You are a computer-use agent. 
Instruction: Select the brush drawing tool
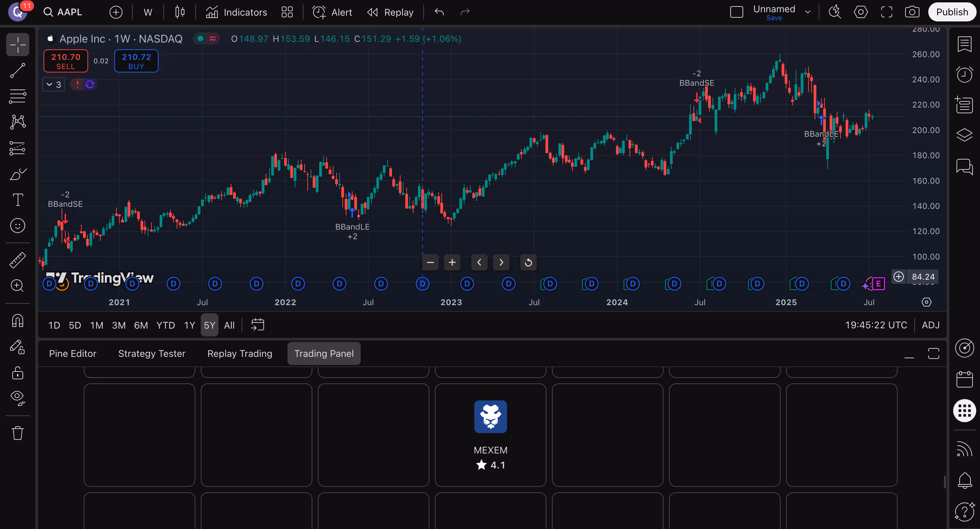[x=17, y=174]
